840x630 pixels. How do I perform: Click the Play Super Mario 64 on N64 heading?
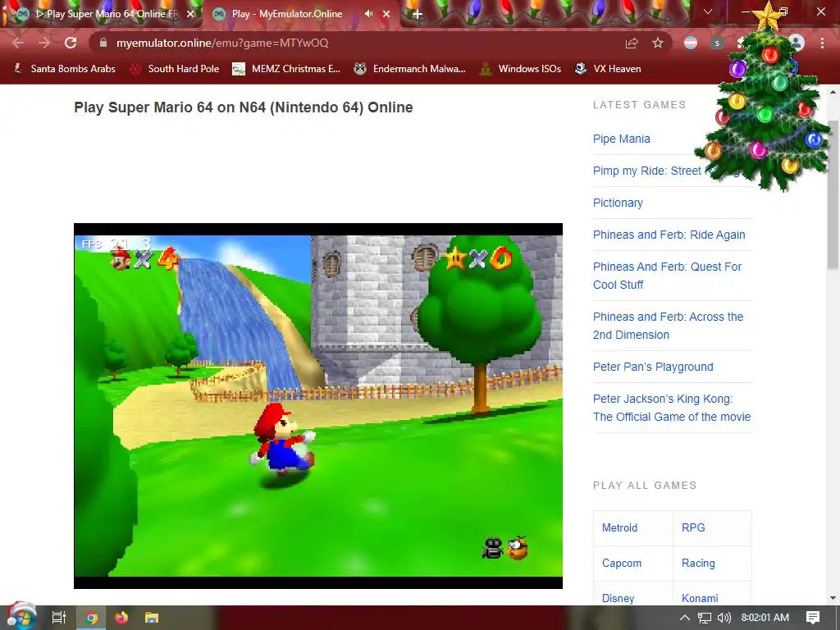coord(243,107)
